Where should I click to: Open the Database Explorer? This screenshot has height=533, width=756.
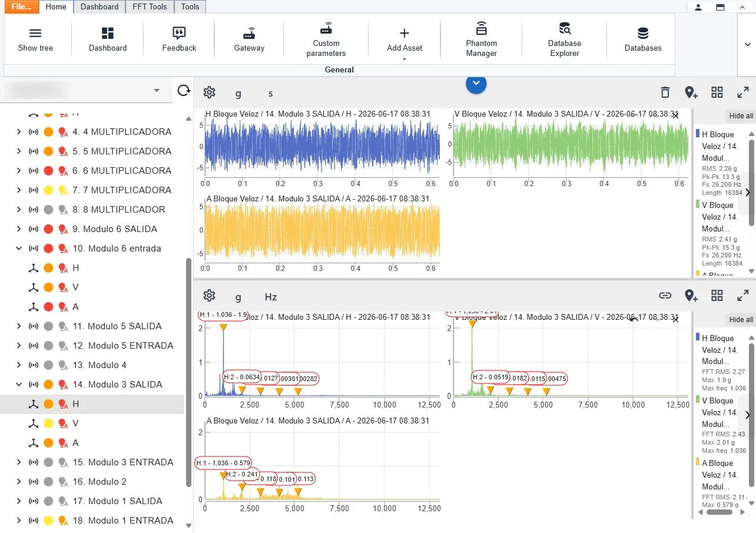click(564, 39)
